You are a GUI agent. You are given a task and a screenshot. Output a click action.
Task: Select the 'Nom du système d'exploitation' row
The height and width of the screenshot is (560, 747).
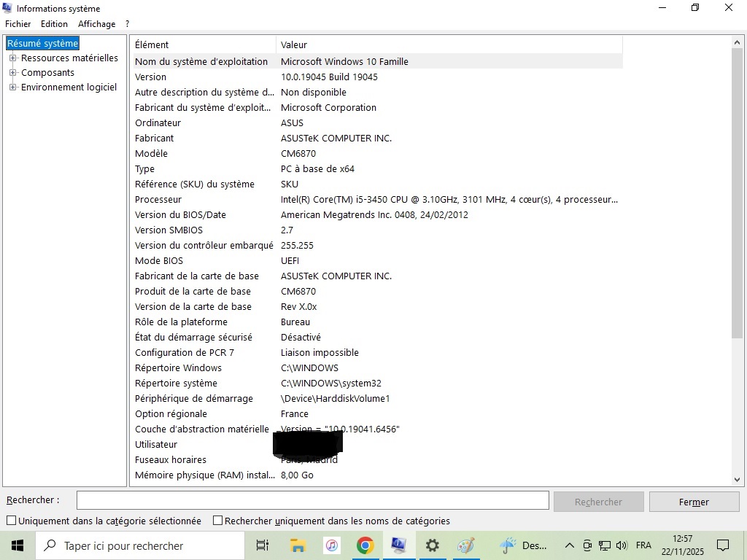tap(378, 61)
